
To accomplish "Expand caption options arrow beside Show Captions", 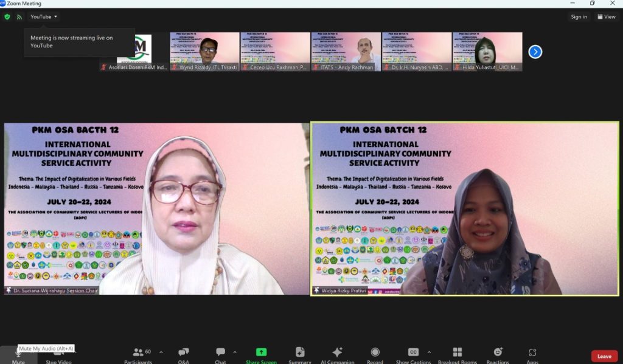I will pos(429,352).
